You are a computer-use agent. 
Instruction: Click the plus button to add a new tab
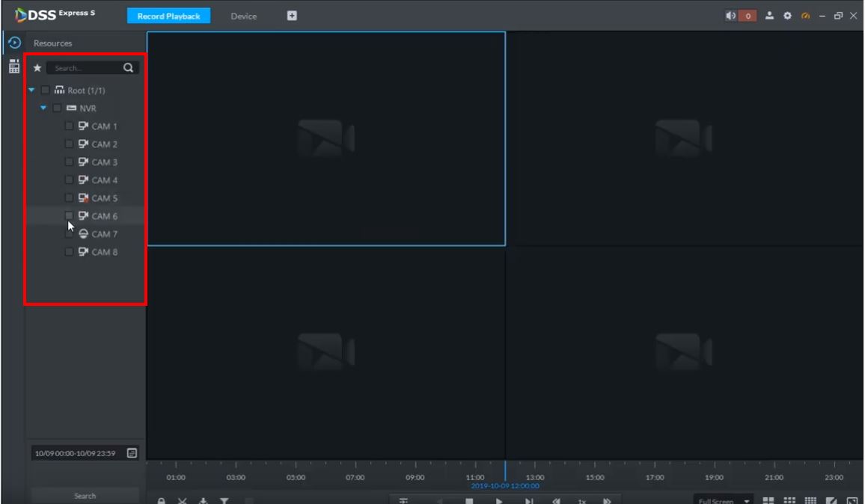pyautogui.click(x=291, y=14)
